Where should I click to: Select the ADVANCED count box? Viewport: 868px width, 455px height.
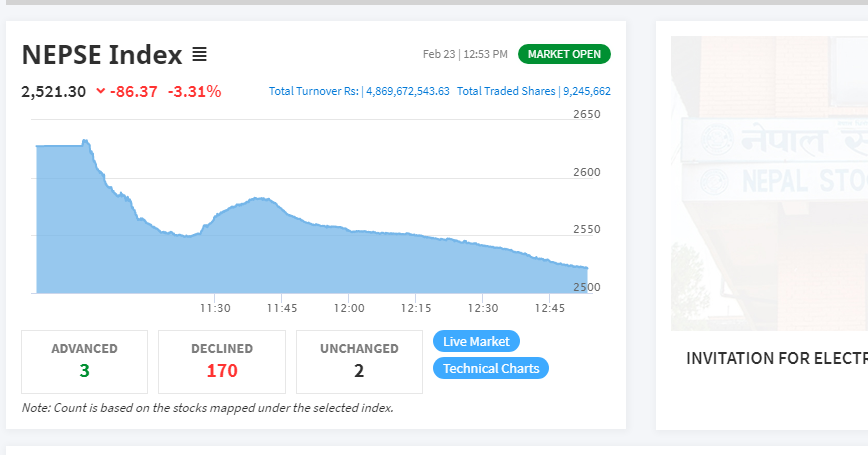click(84, 362)
